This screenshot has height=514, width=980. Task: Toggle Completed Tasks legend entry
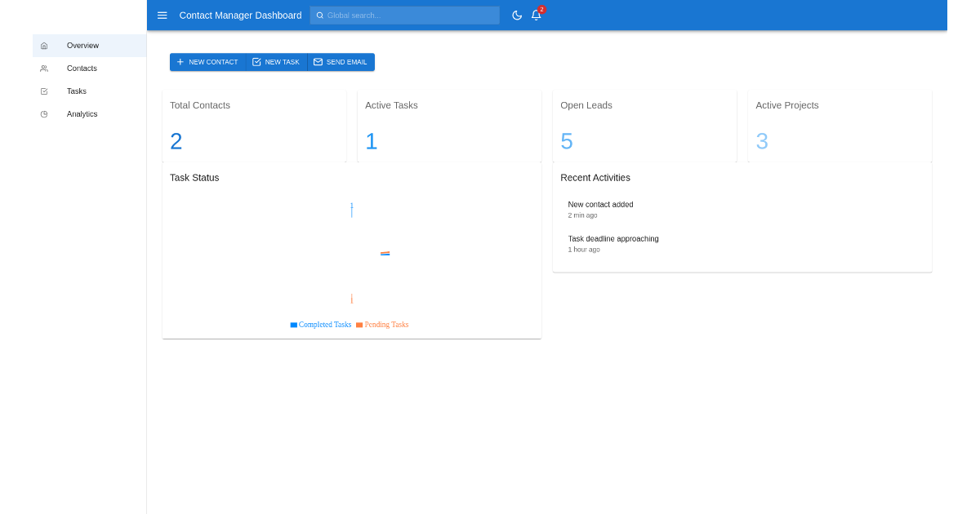tap(324, 325)
